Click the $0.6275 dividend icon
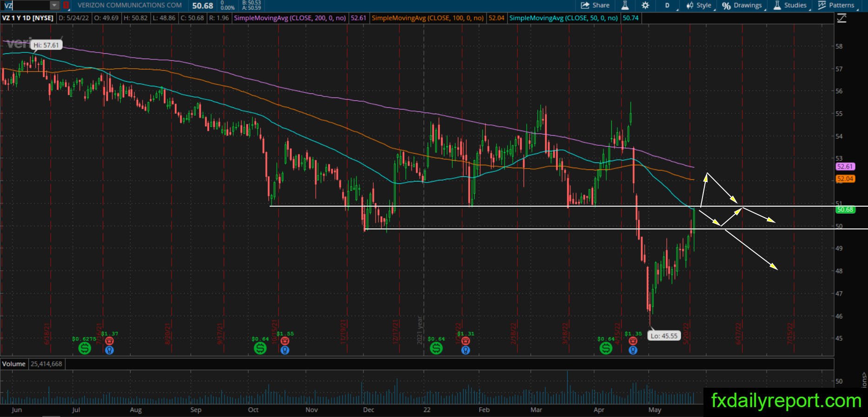Screen dimensions: 868x417 [84, 348]
